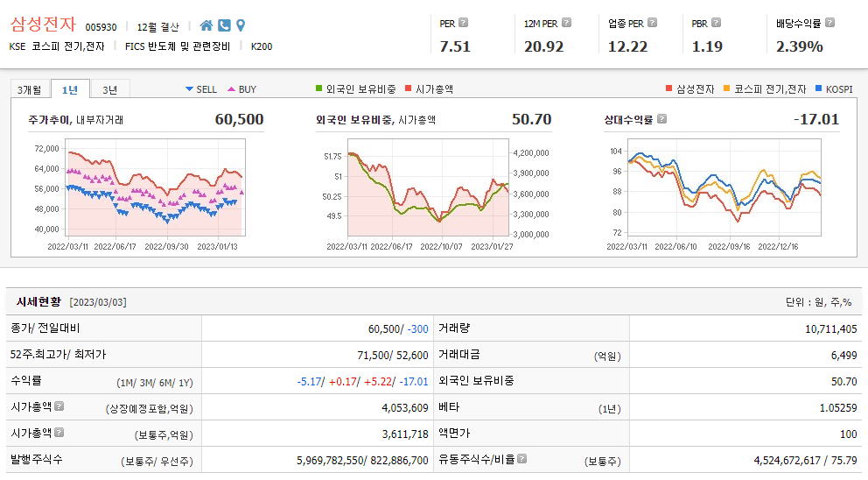Image resolution: width=868 pixels, height=480 pixels.
Task: Click common stock market cap 3,611,718
Action: (x=405, y=434)
